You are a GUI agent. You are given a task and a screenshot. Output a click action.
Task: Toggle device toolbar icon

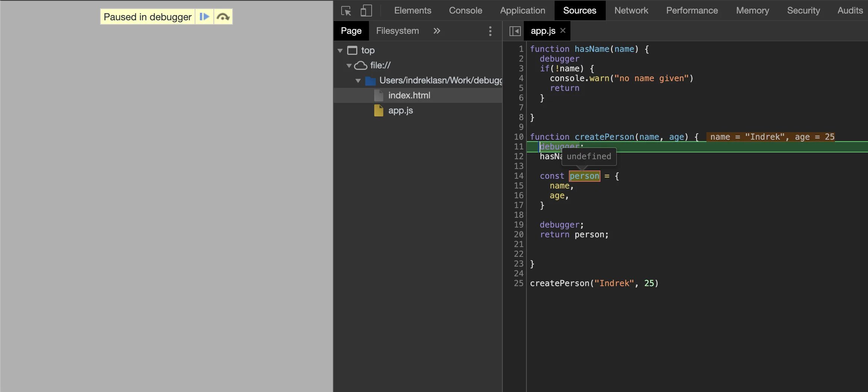click(366, 11)
